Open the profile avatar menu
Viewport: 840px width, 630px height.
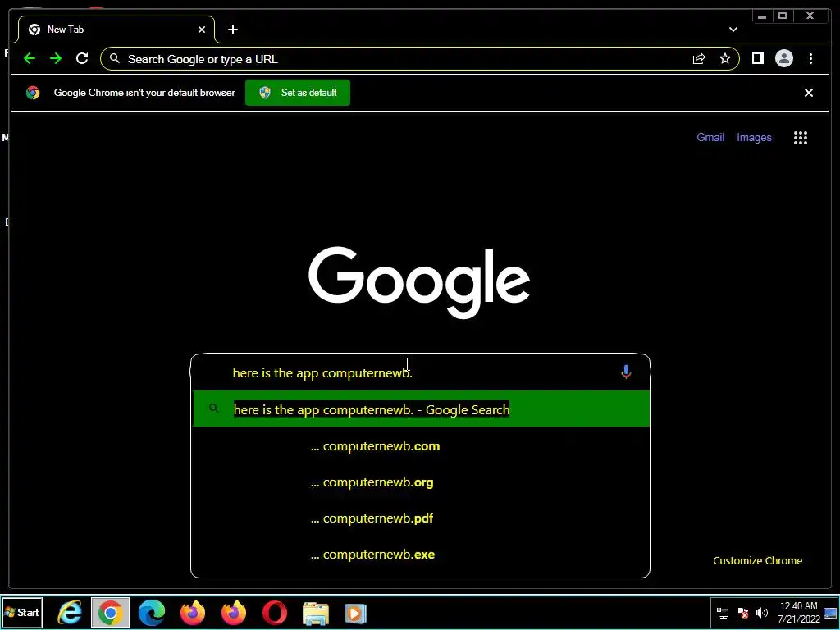click(x=783, y=58)
